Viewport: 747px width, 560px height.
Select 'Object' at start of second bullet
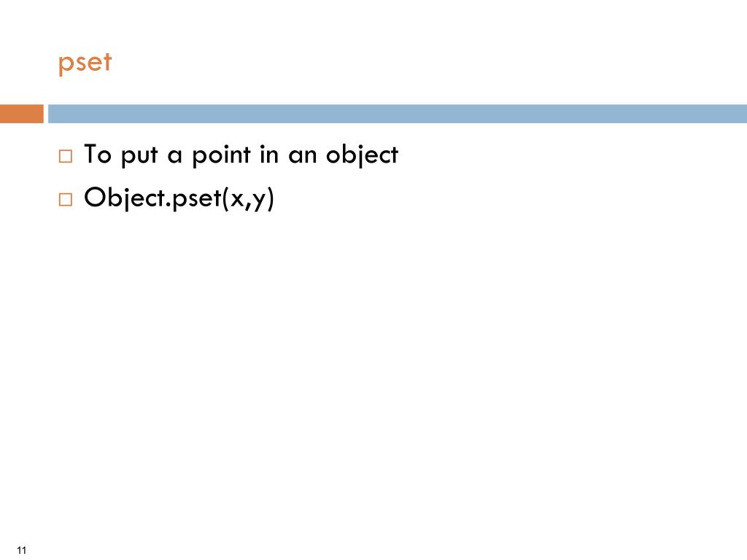pos(124,198)
